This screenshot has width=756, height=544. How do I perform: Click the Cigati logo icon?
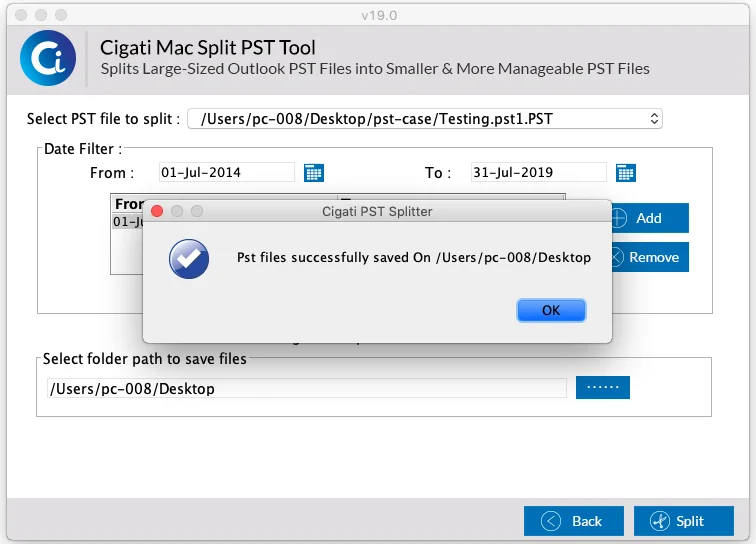48,58
